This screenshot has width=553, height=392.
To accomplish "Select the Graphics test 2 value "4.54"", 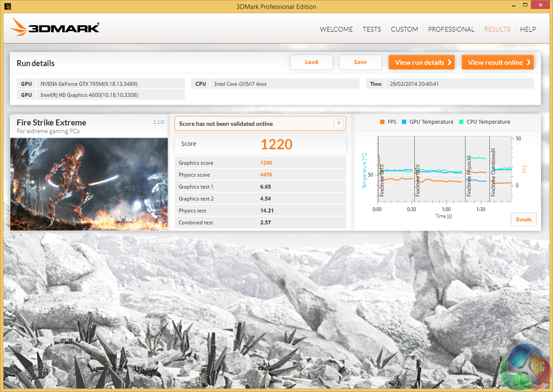I will [x=265, y=199].
